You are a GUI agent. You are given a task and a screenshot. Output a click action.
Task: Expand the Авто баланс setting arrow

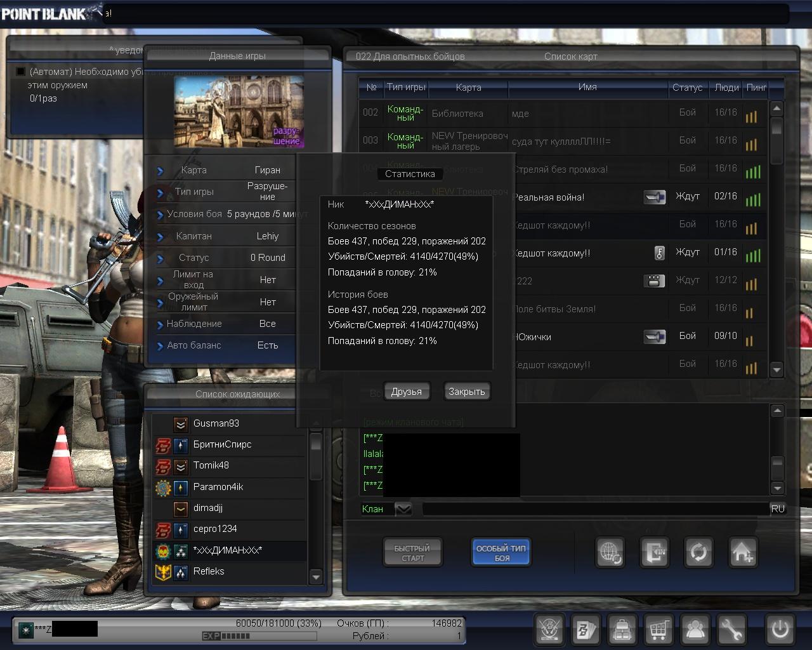tap(160, 347)
